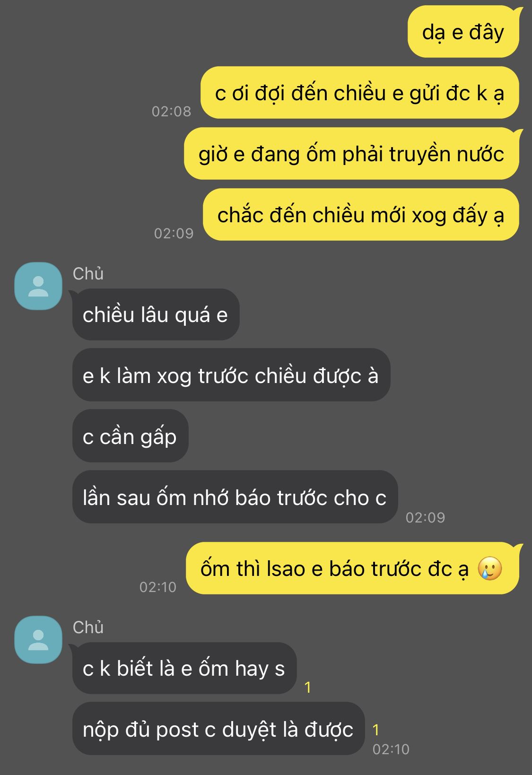Tap the crying emoji in yellow message
Screen dimensions: 532x775
[489, 568]
